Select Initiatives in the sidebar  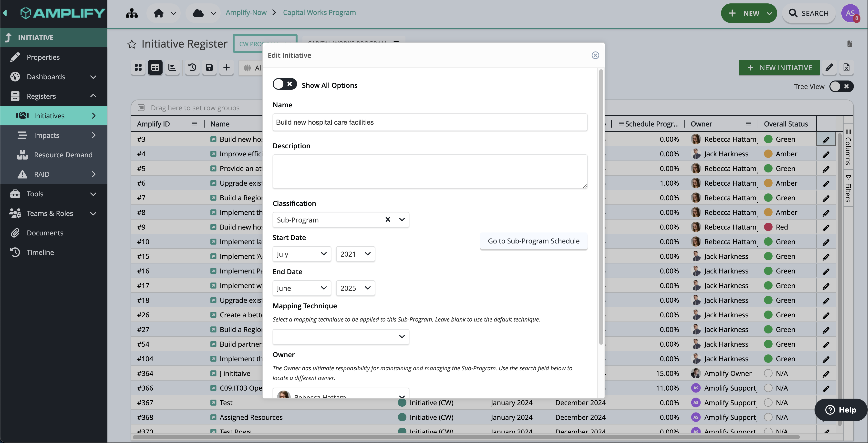pyautogui.click(x=54, y=116)
